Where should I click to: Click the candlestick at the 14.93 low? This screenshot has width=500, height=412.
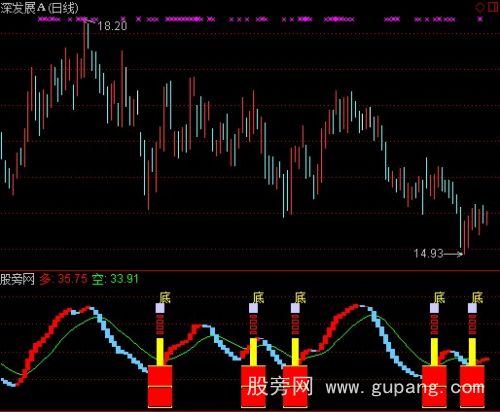(464, 236)
